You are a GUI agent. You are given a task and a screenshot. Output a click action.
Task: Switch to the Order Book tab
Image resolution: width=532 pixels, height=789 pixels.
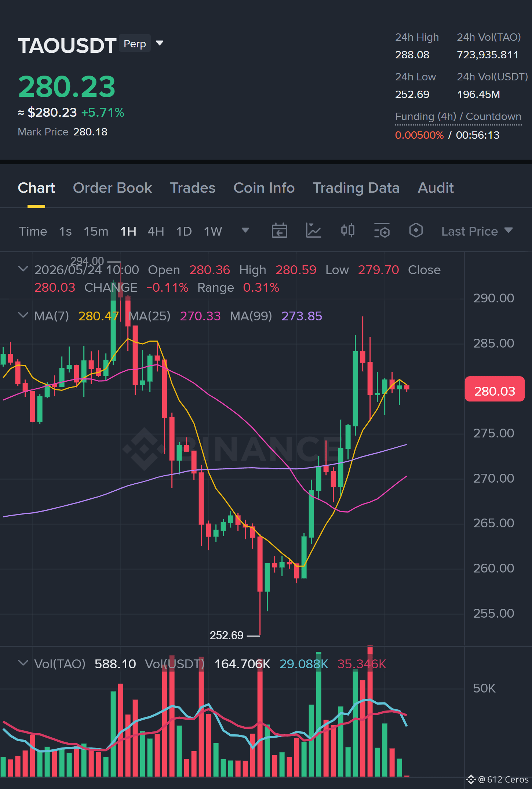click(112, 188)
